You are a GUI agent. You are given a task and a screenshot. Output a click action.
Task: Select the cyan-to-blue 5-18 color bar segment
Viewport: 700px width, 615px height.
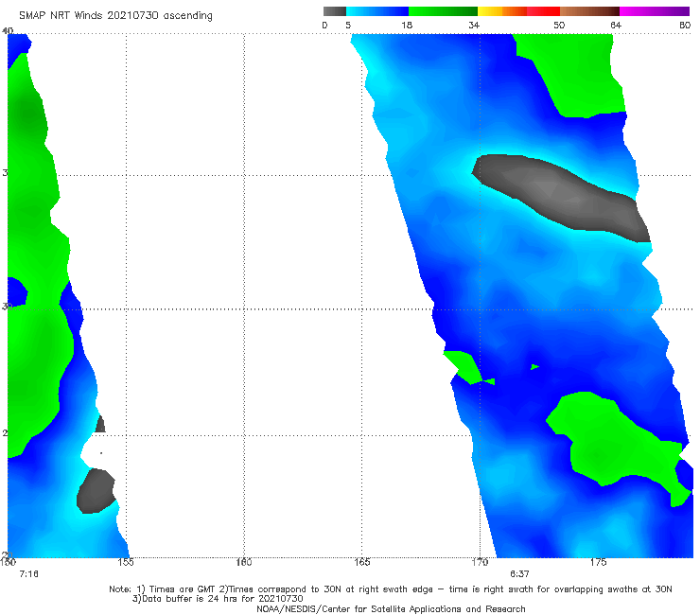point(377,11)
